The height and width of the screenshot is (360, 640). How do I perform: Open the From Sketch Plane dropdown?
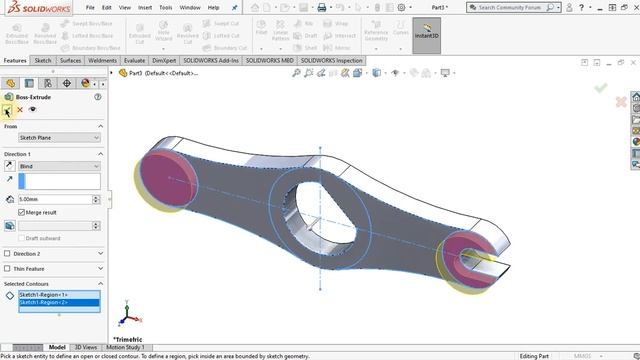click(x=59, y=138)
